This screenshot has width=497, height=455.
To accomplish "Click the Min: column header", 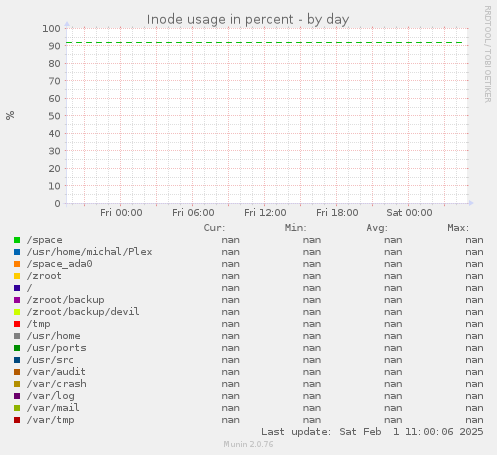I will coord(295,228).
